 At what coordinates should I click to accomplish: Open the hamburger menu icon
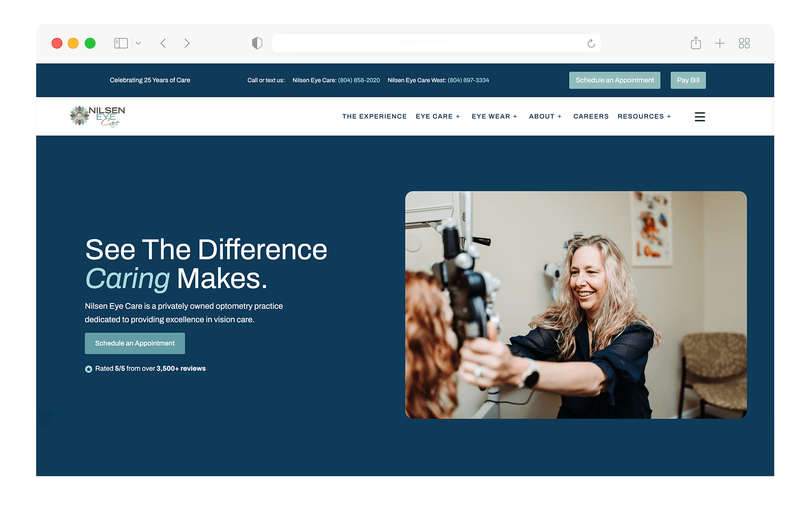(700, 117)
